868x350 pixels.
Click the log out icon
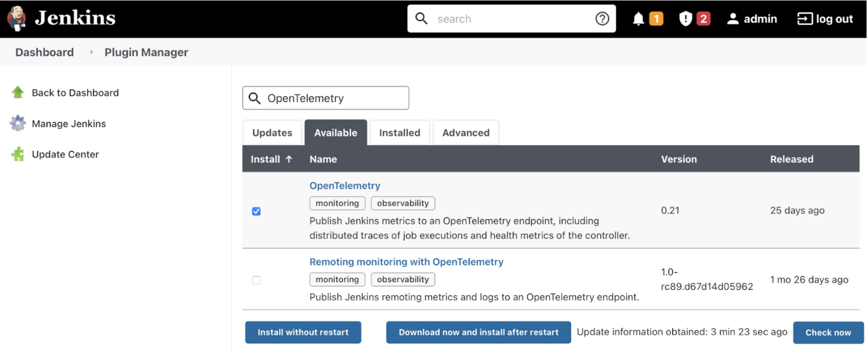click(x=804, y=19)
